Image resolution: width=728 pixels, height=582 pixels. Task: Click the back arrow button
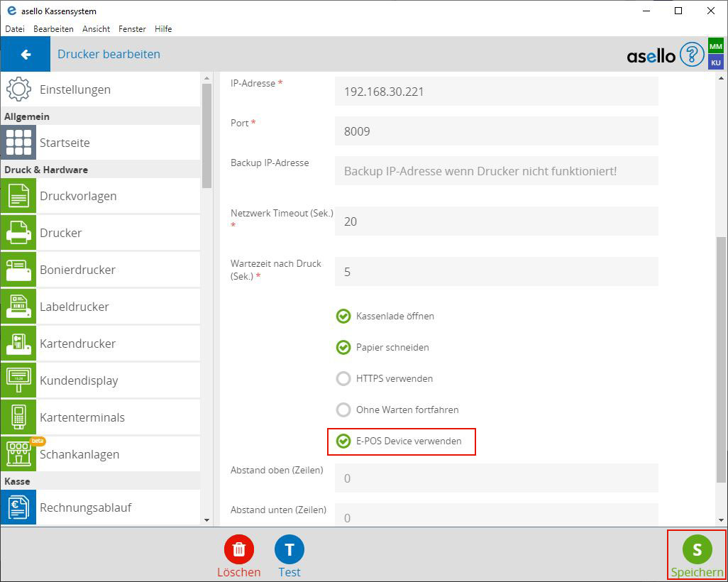click(x=26, y=55)
